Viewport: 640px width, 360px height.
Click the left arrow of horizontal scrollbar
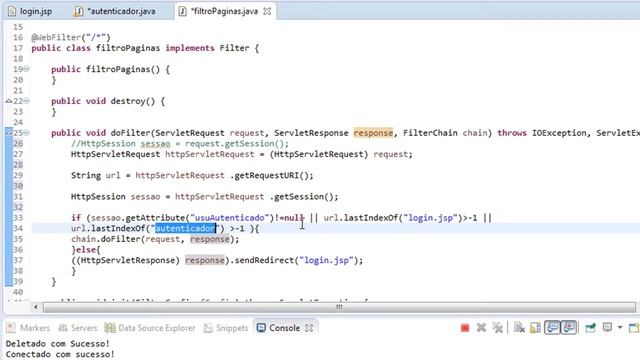[36, 307]
